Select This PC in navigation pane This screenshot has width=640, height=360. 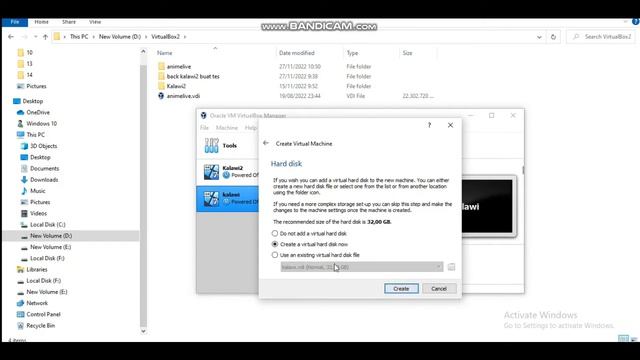pyautogui.click(x=36, y=135)
